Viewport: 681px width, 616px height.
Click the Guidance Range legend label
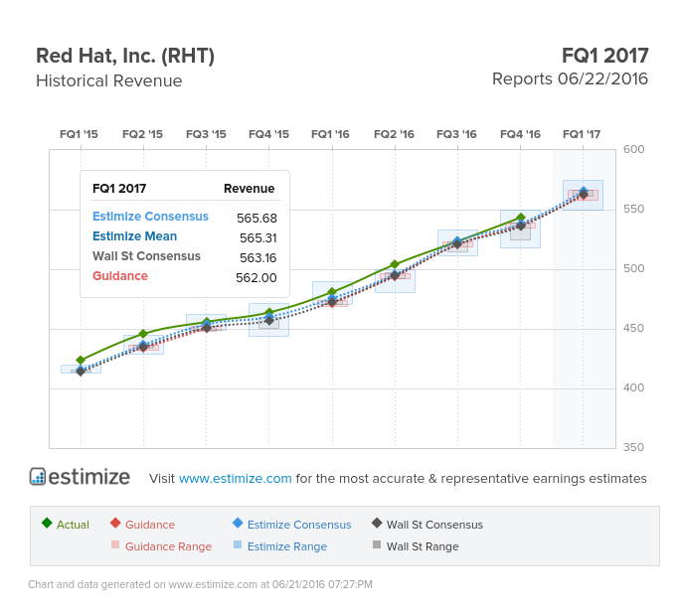(x=169, y=546)
